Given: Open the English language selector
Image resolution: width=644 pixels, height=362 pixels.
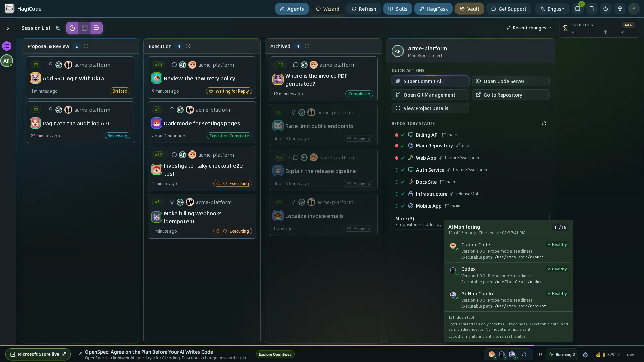Looking at the screenshot, I should (x=552, y=9).
